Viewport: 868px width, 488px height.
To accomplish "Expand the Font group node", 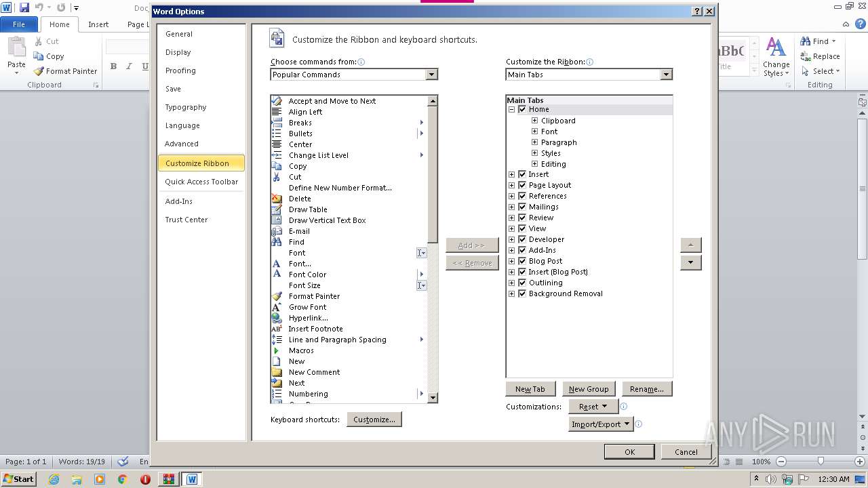I will click(x=534, y=131).
